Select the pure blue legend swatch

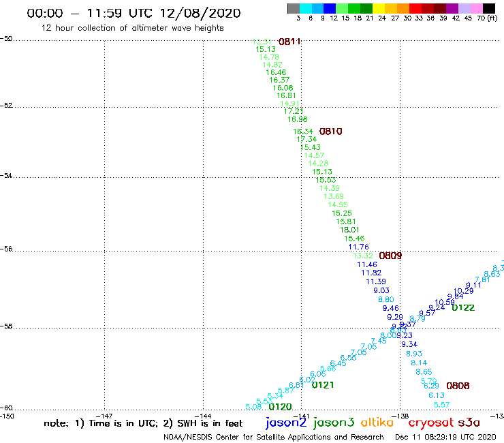pos(330,8)
